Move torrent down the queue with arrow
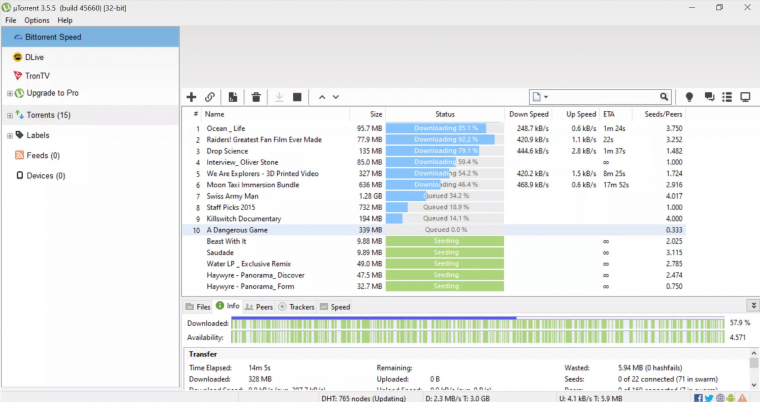The height and width of the screenshot is (402, 760). click(336, 97)
